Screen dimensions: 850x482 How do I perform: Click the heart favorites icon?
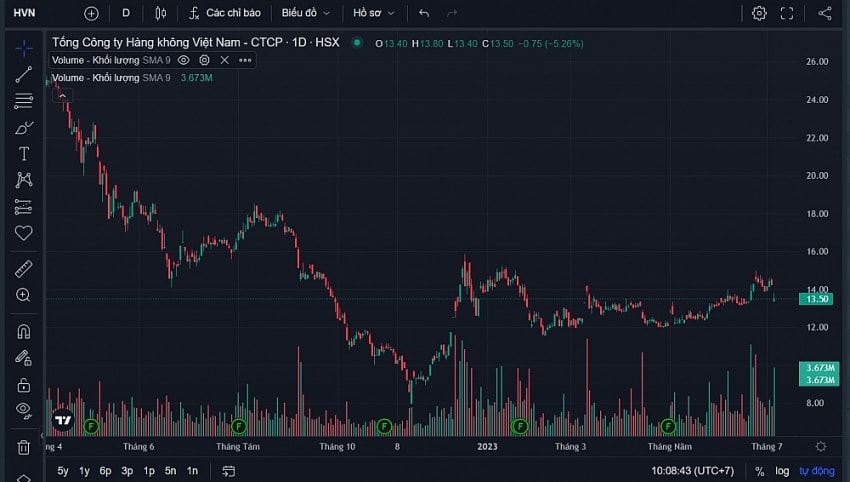(x=24, y=233)
